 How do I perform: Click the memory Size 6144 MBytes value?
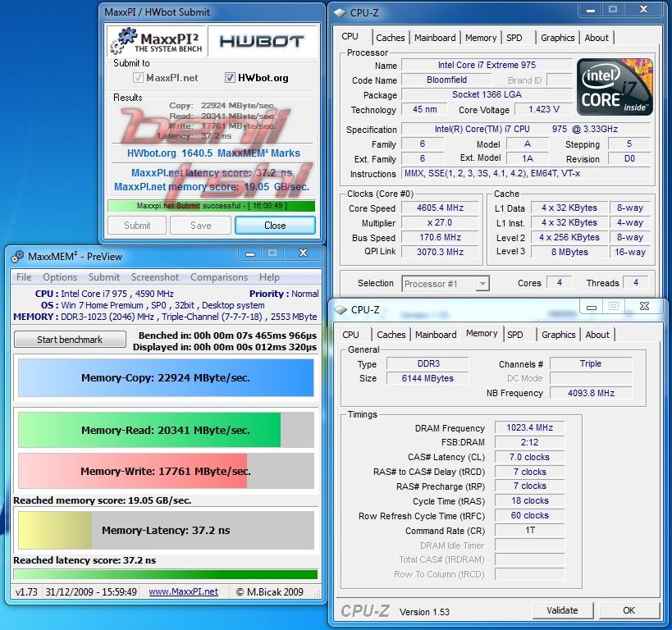(427, 378)
